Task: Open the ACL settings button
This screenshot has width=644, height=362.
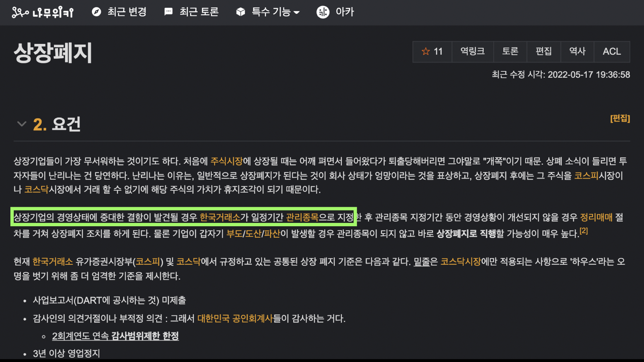Action: [611, 51]
